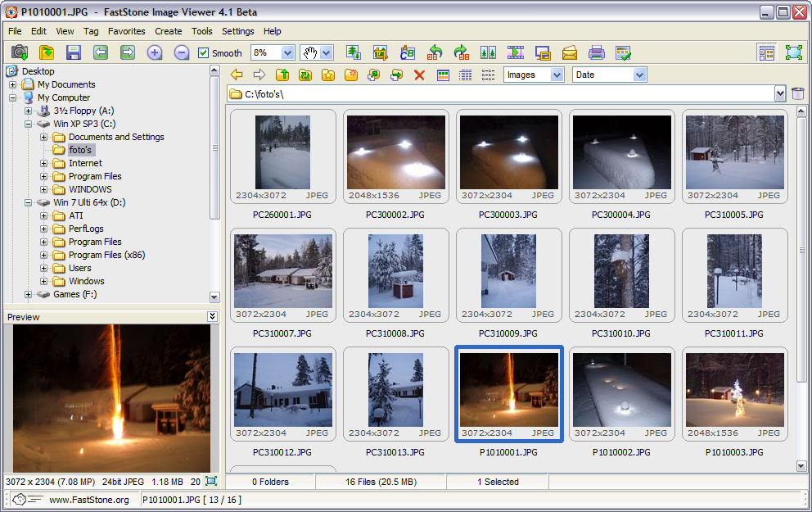Viewport: 812px width, 512px height.
Task: Expand the Games (F:) drive node
Action: point(29,294)
